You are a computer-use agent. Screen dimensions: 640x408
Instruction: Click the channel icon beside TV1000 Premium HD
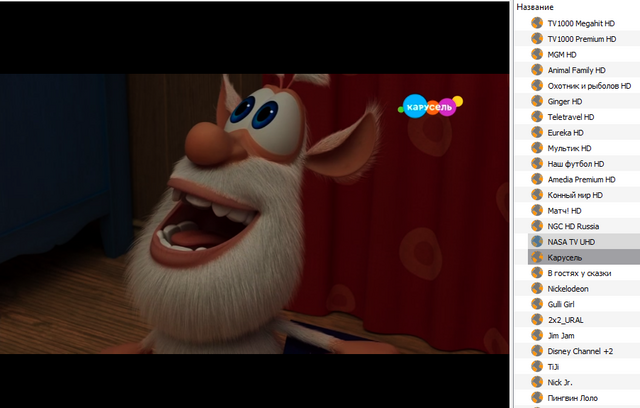coord(537,39)
